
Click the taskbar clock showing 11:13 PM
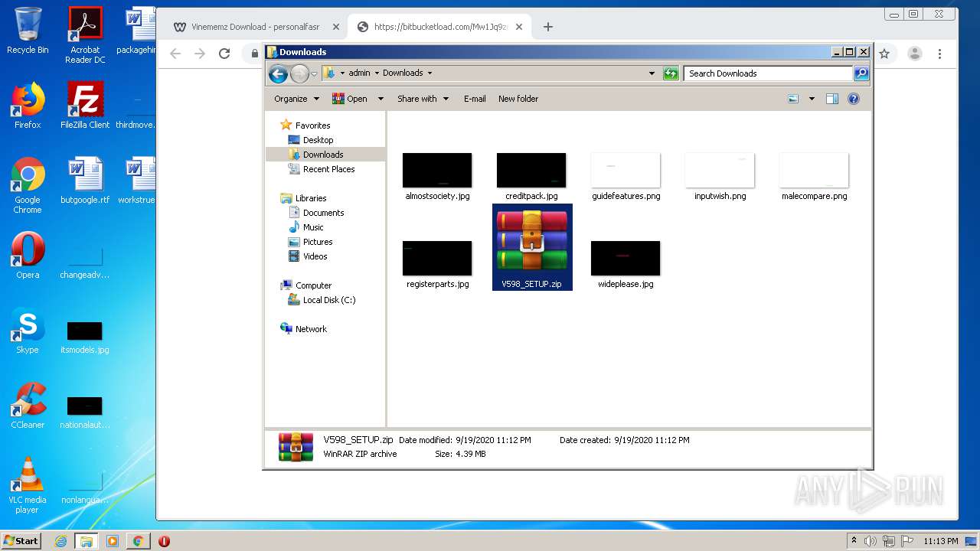point(940,541)
